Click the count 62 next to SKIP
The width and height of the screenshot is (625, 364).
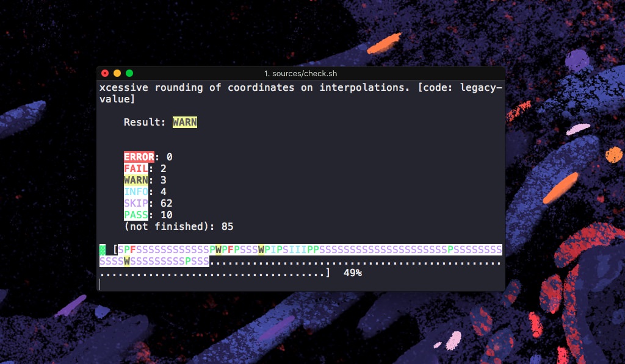click(x=166, y=203)
